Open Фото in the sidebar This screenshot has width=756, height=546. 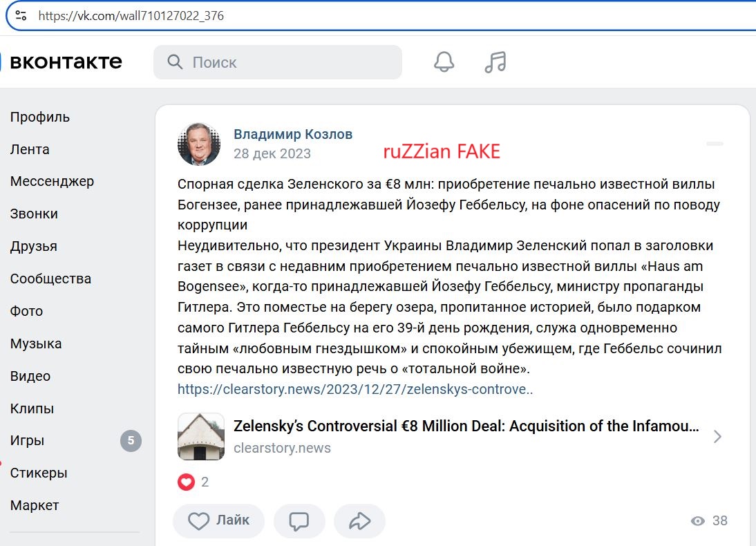(x=26, y=311)
